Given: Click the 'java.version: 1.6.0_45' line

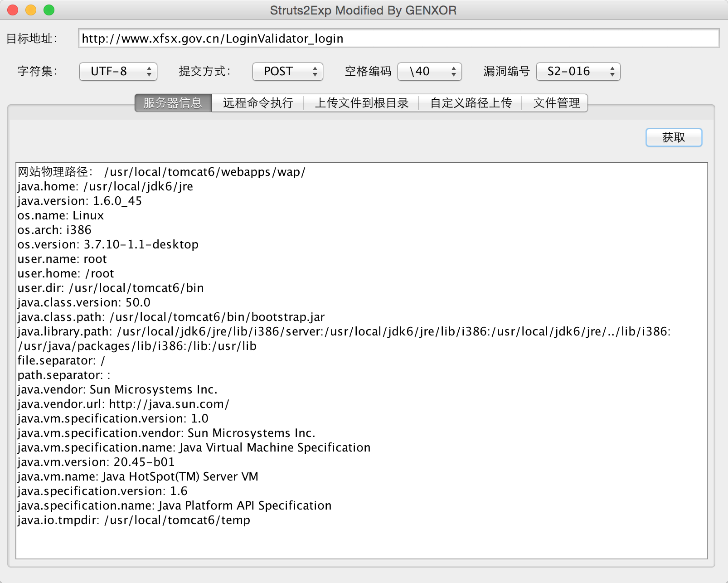Looking at the screenshot, I should pyautogui.click(x=80, y=201).
